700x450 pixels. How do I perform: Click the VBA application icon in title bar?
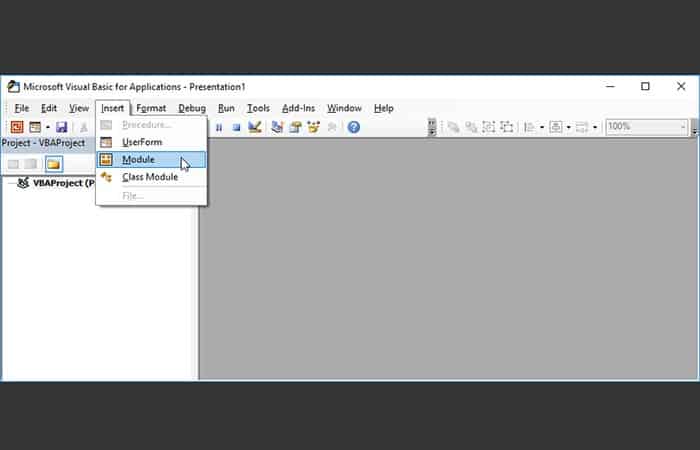[x=13, y=87]
